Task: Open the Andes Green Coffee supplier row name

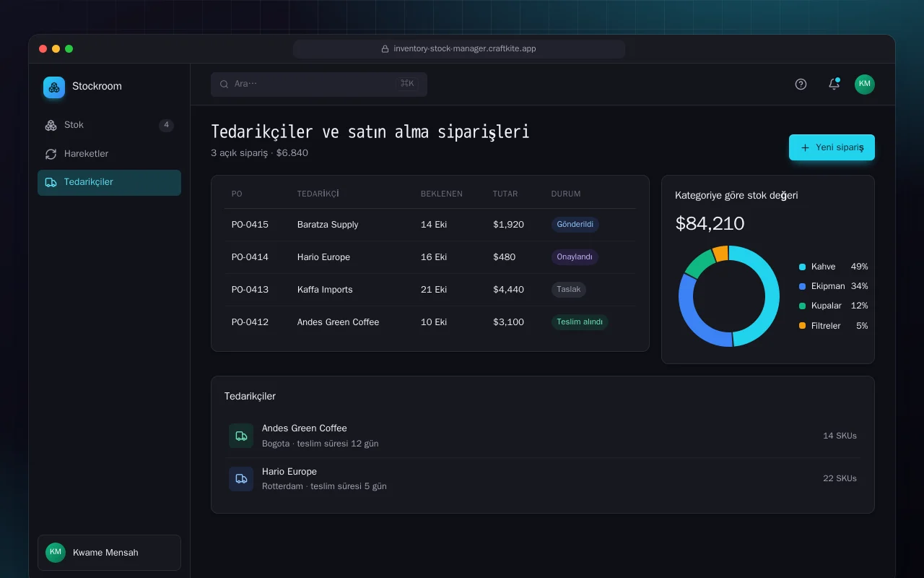Action: (305, 428)
